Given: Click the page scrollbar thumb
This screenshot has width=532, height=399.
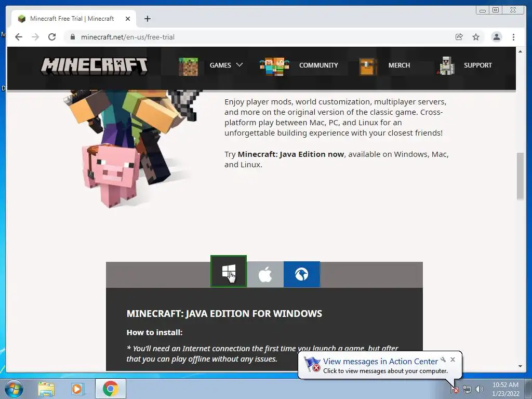Looking at the screenshot, I should point(520,176).
